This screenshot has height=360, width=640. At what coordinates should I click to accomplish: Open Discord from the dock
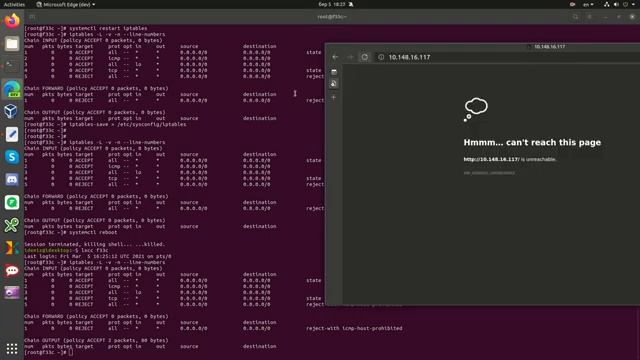[12, 180]
